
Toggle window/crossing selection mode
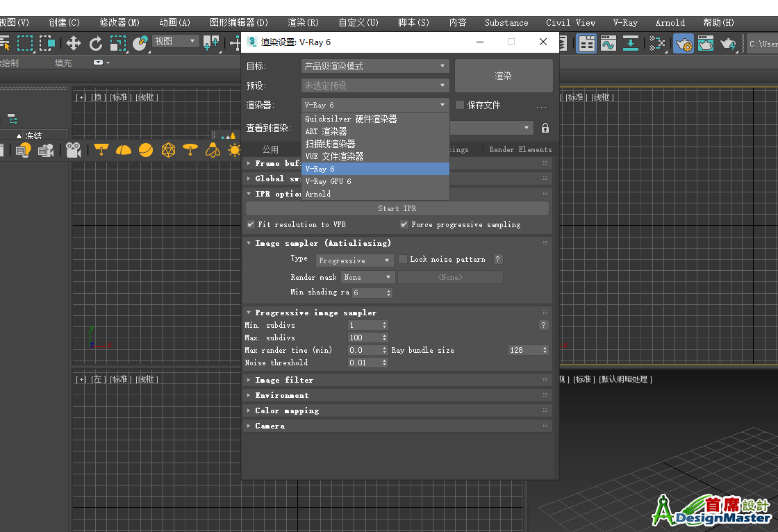click(47, 44)
